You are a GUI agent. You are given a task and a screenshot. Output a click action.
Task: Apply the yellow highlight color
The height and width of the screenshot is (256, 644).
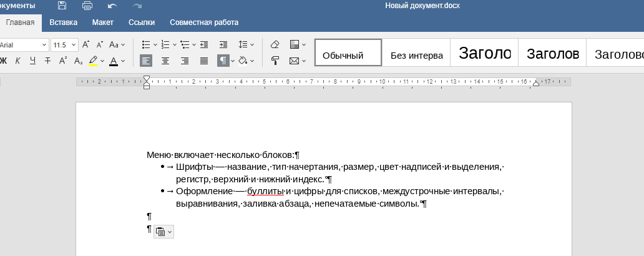pos(93,61)
